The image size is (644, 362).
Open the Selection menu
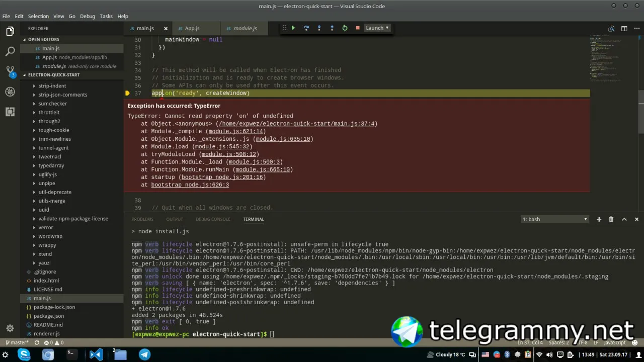coord(38,16)
